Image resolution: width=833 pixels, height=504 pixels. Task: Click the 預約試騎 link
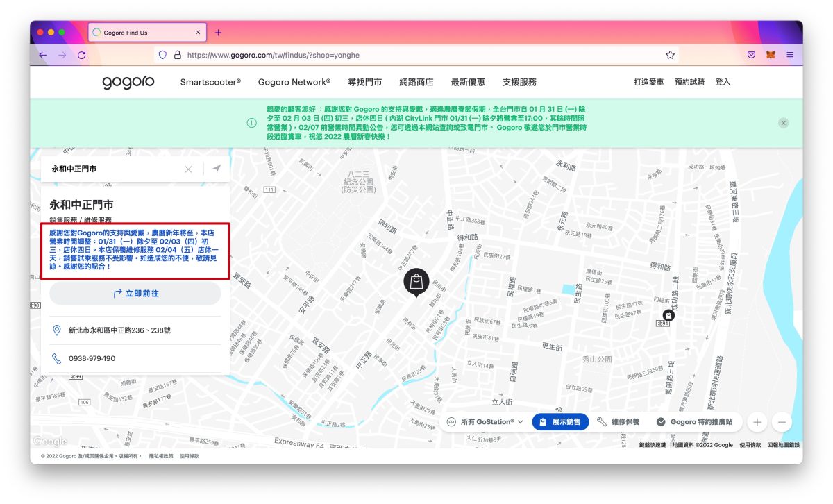pyautogui.click(x=689, y=82)
